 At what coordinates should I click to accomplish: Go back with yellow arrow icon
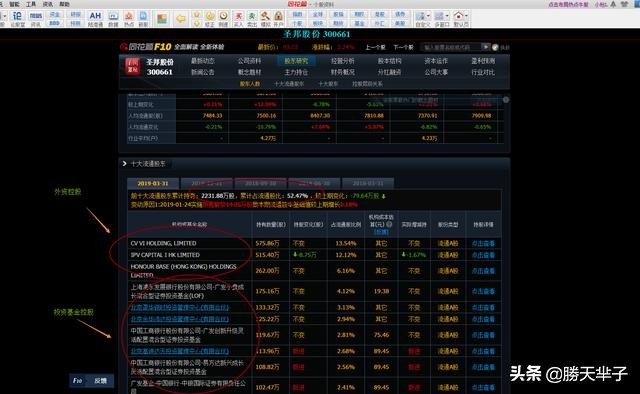[x=181, y=18]
